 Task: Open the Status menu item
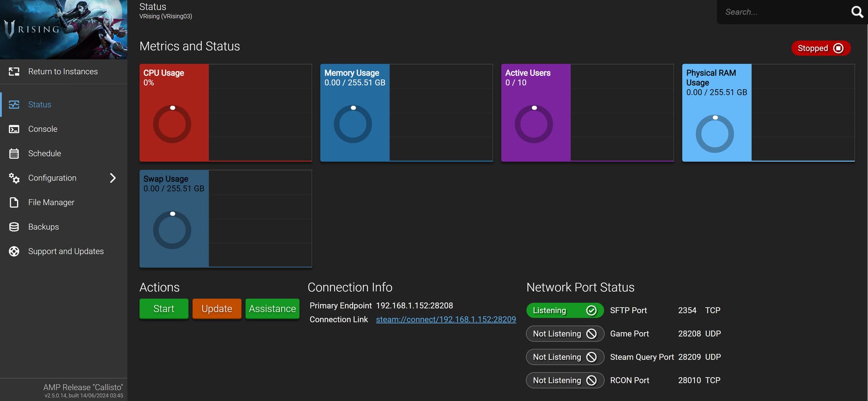pyautogui.click(x=40, y=105)
